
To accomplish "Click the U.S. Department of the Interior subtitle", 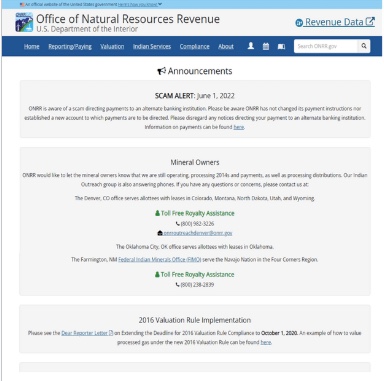I will (x=87, y=29).
